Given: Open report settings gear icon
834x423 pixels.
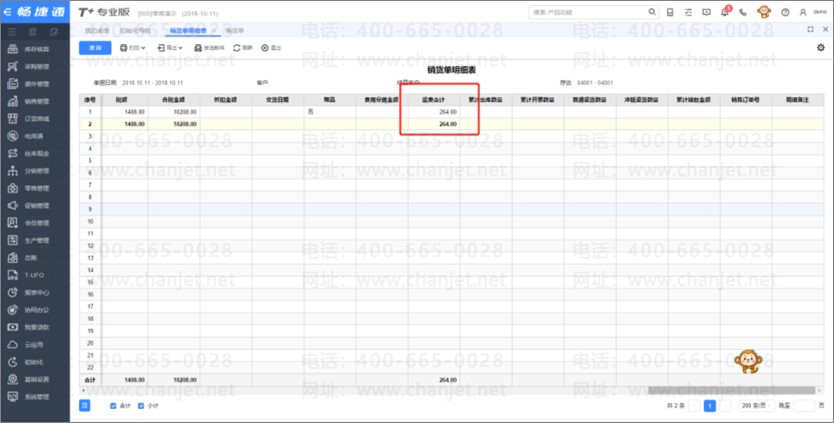Looking at the screenshot, I should pos(821,47).
